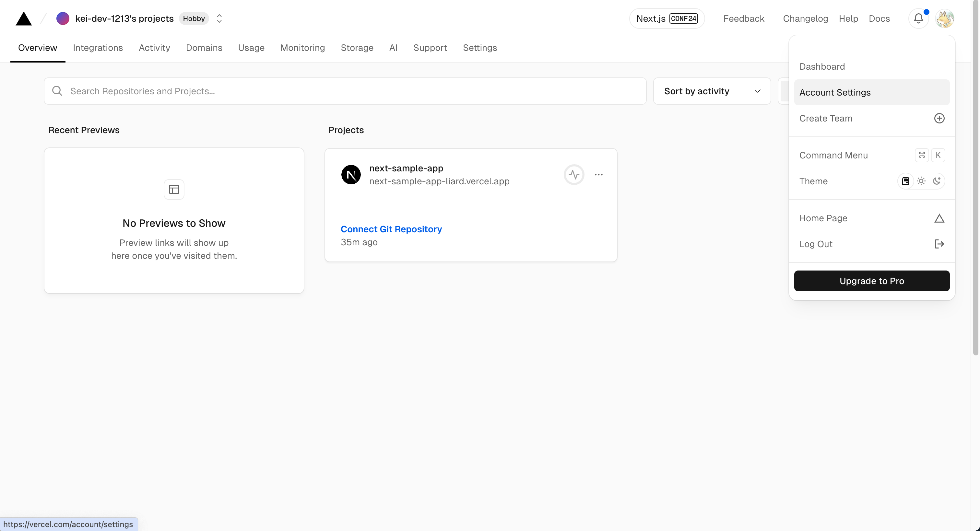980x531 pixels.
Task: Click the user avatar picture
Action: 945,18
